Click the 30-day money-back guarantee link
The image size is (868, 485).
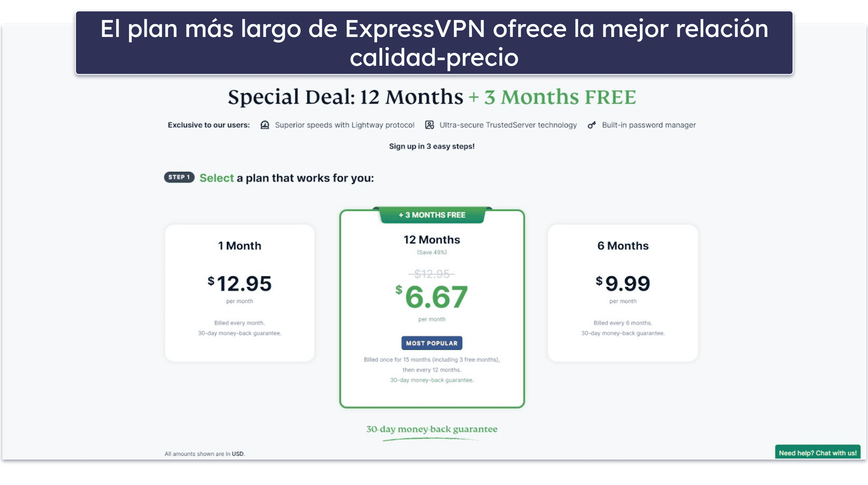click(431, 429)
